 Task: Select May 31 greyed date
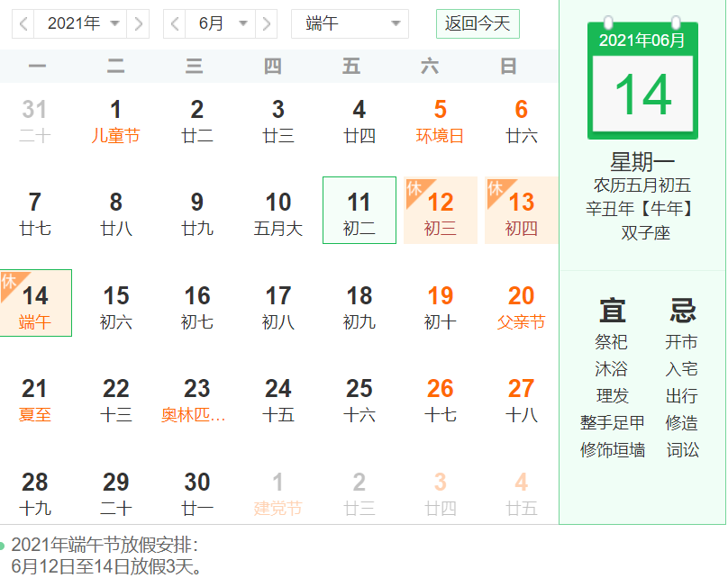pyautogui.click(x=35, y=121)
